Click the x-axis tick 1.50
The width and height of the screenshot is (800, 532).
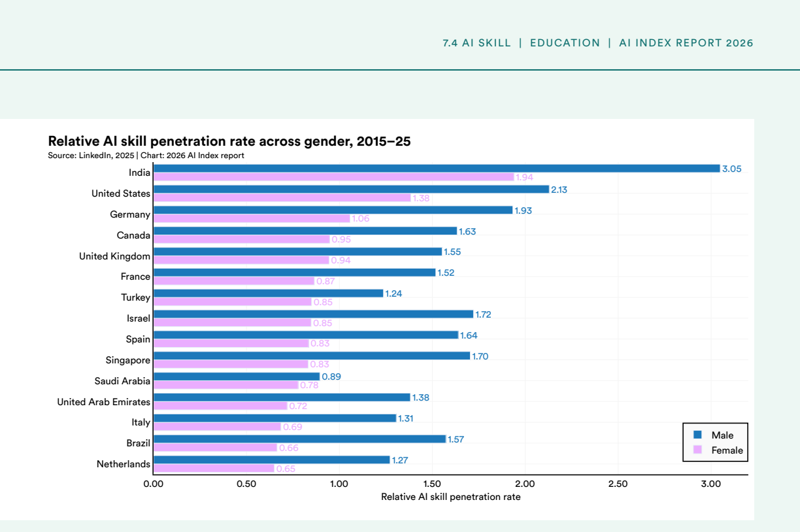pyautogui.click(x=431, y=484)
